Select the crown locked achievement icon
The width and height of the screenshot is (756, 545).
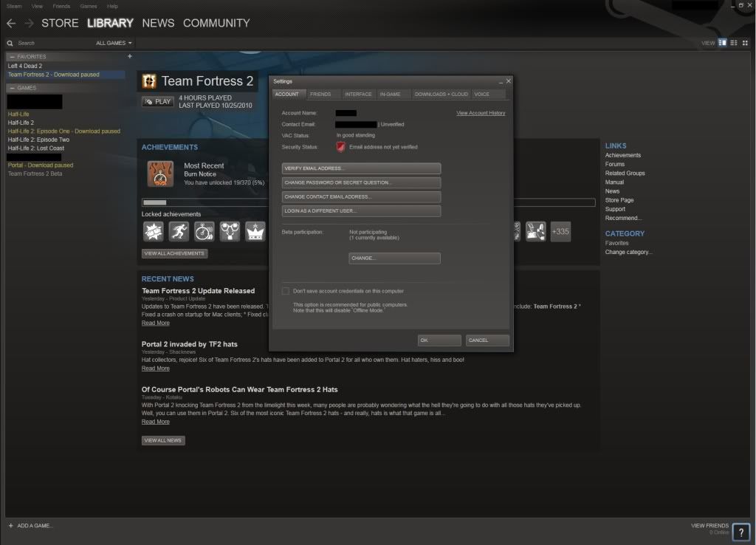(x=255, y=231)
